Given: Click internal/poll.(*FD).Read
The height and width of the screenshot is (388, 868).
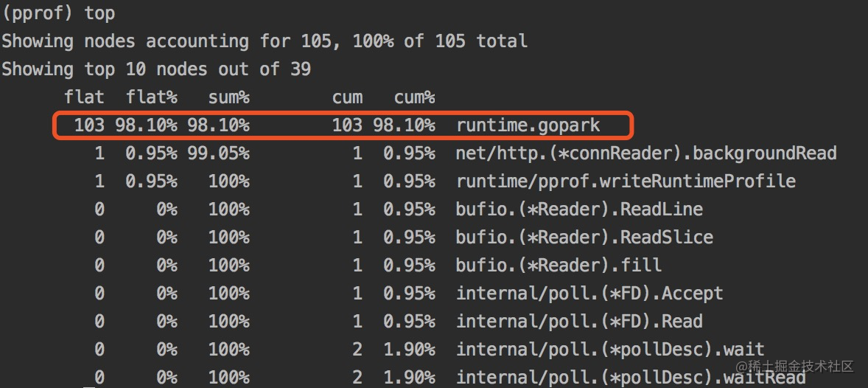Looking at the screenshot, I should (579, 321).
